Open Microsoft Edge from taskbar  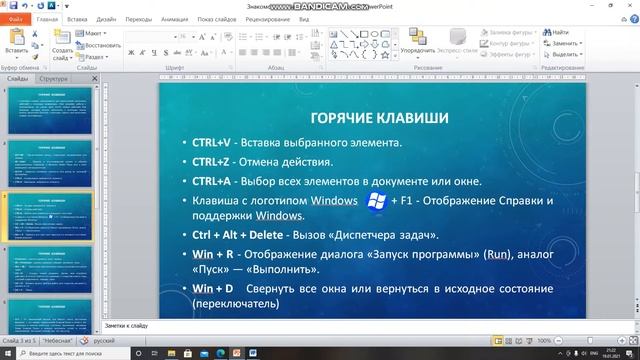coord(220,353)
